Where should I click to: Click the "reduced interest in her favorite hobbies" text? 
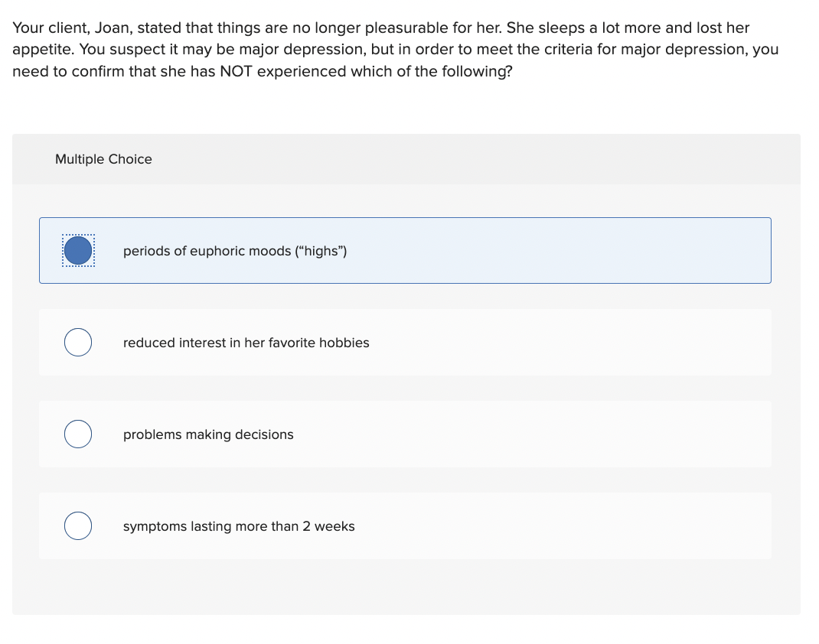pos(246,343)
